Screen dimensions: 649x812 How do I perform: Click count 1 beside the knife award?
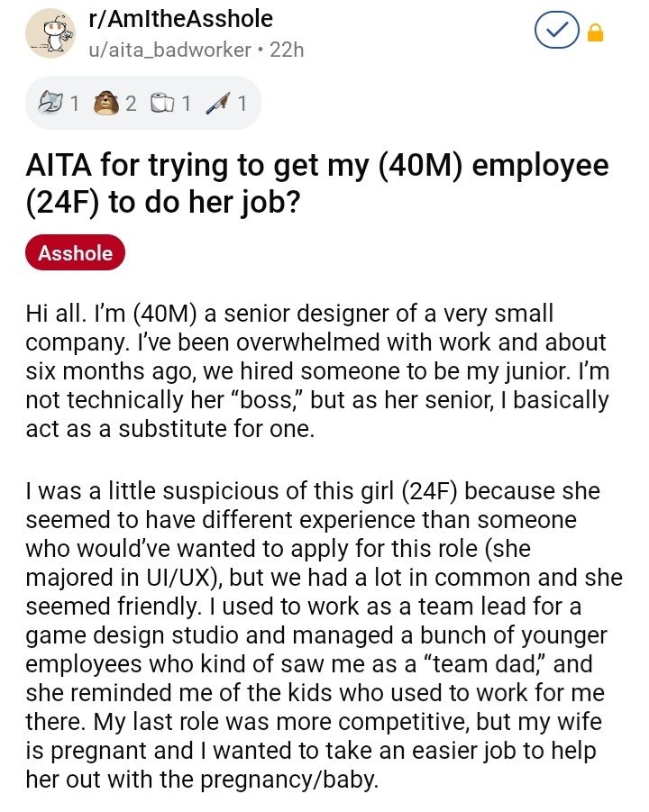click(242, 104)
